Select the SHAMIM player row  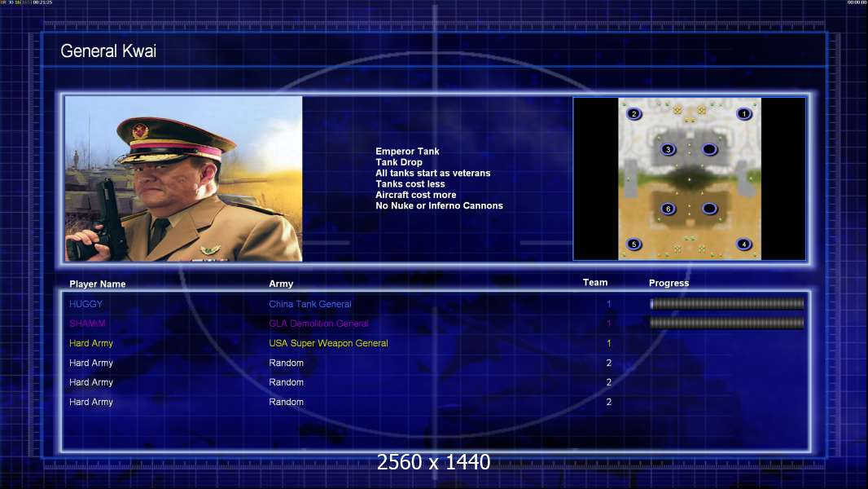click(435, 324)
